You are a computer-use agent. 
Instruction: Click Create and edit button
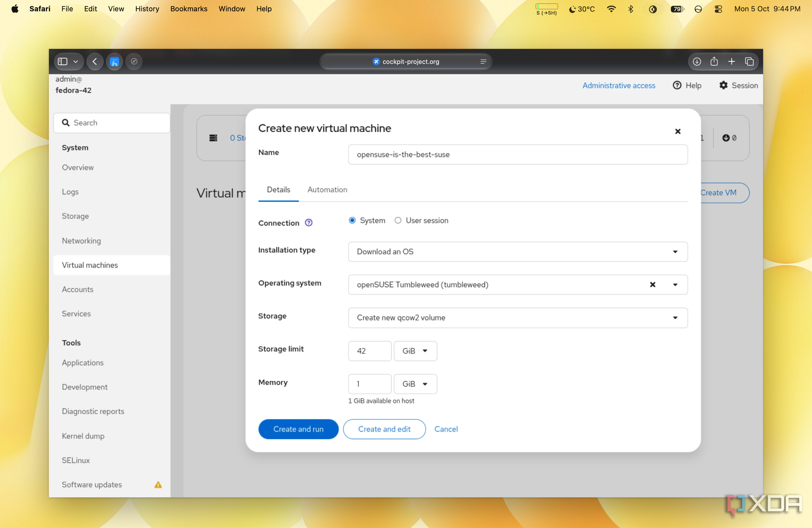(x=384, y=429)
